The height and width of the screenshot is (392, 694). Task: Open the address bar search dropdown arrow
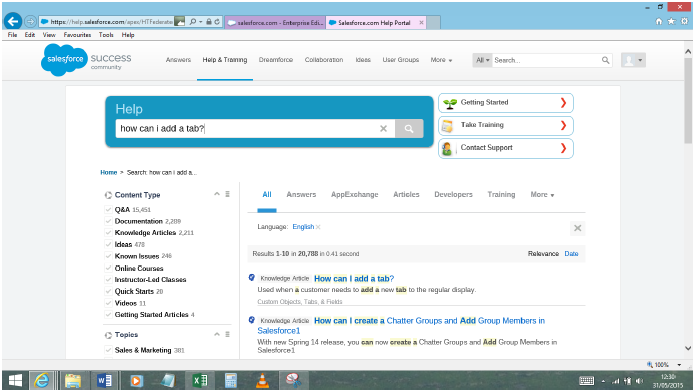[x=200, y=22]
